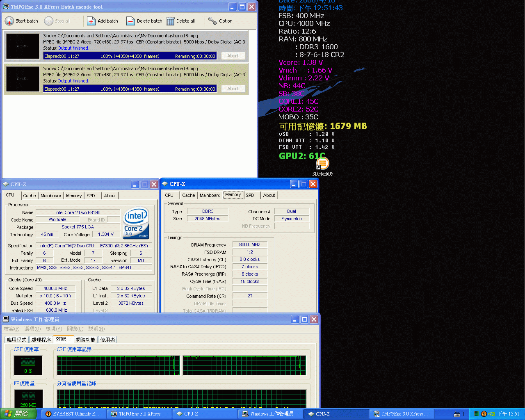
Task: Click the keyboard icon in the taskbar
Action: click(457, 414)
